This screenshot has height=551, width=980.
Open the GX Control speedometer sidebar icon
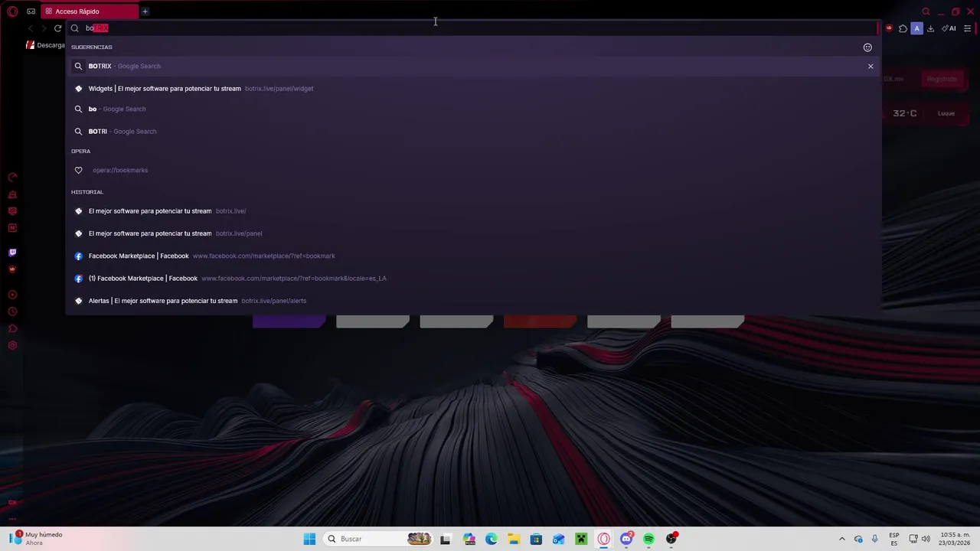click(x=12, y=178)
